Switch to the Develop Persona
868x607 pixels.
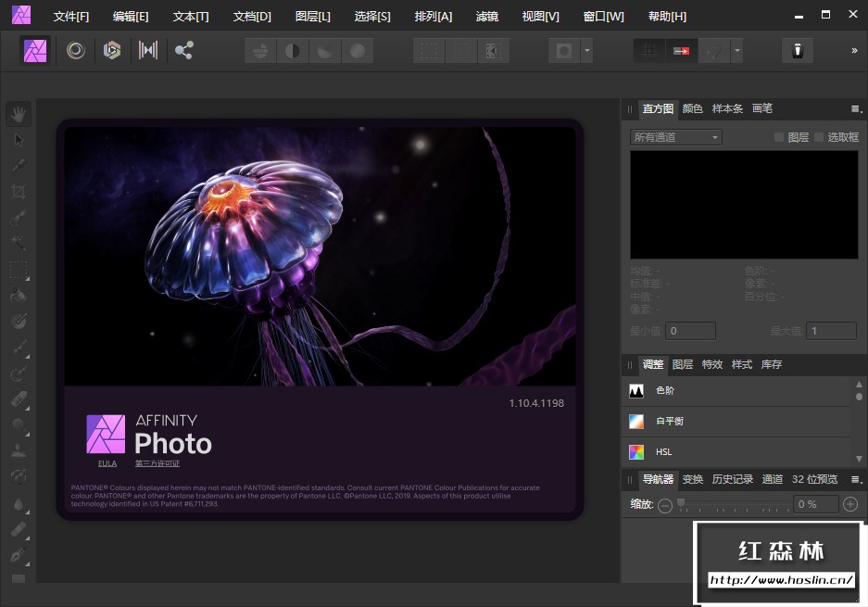pyautogui.click(x=112, y=51)
